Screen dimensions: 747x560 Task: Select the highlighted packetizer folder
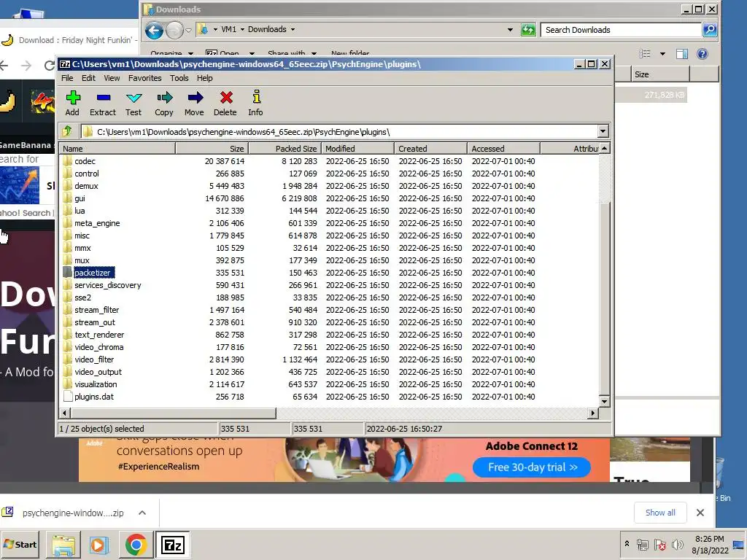point(93,273)
